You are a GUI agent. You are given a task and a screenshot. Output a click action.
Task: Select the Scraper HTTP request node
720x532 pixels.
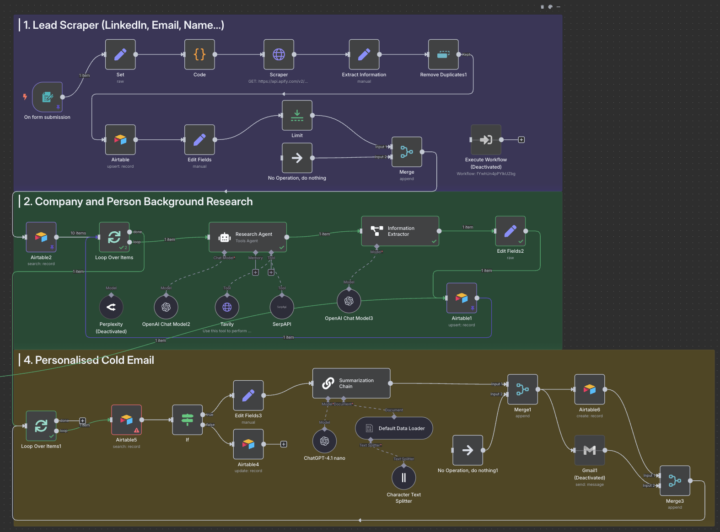coord(279,54)
